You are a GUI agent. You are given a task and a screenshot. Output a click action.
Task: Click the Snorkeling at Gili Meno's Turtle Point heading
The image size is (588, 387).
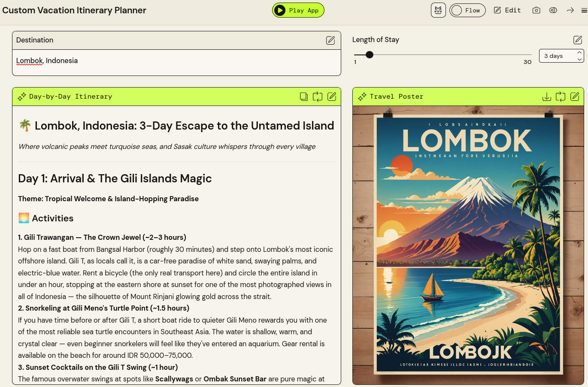tap(103, 308)
